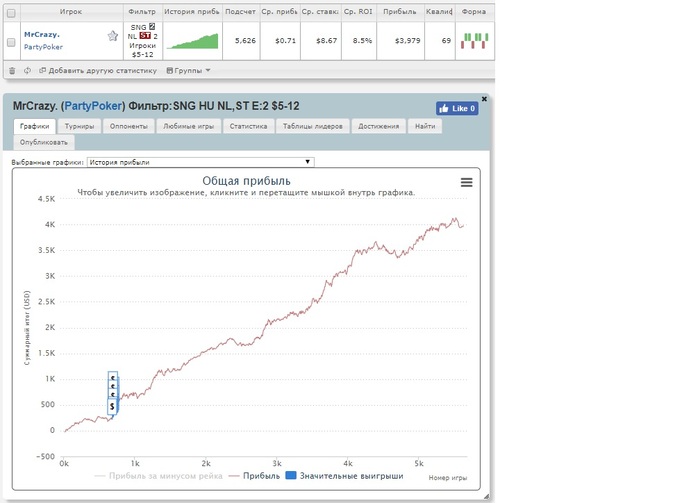This screenshot has width=700, height=503.
Task: Sort by the Игрок column header
Action: coord(71,12)
